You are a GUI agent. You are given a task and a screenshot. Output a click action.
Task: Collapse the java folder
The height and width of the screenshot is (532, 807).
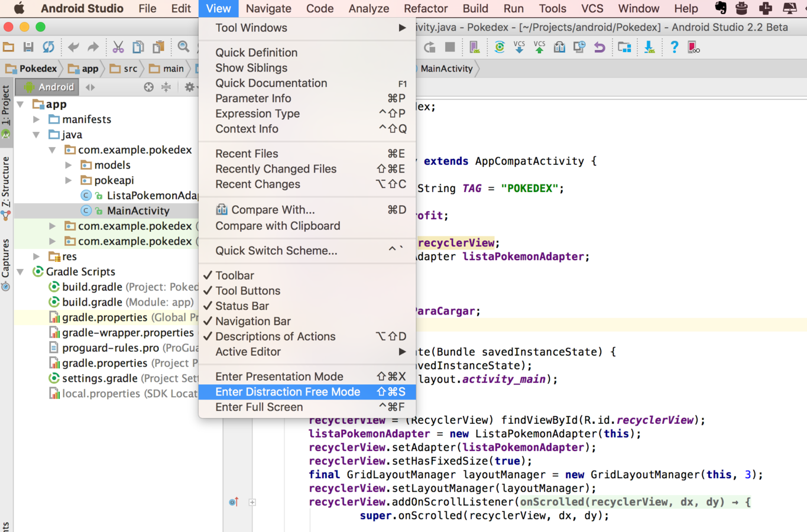pyautogui.click(x=37, y=135)
